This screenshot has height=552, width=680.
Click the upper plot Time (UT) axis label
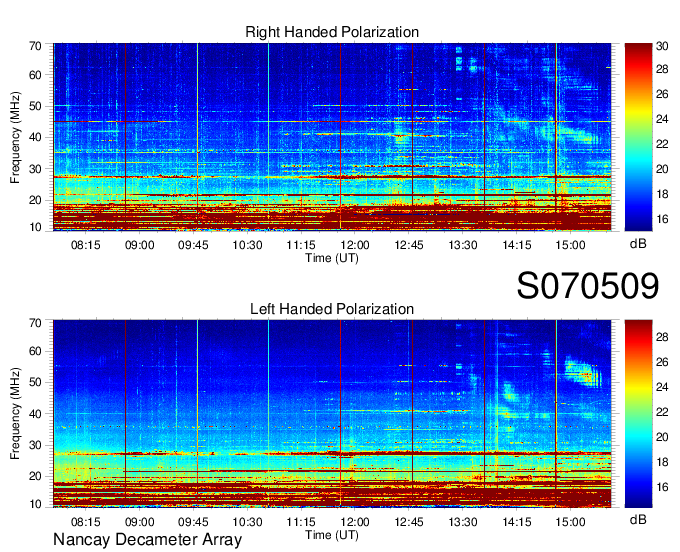(x=332, y=258)
